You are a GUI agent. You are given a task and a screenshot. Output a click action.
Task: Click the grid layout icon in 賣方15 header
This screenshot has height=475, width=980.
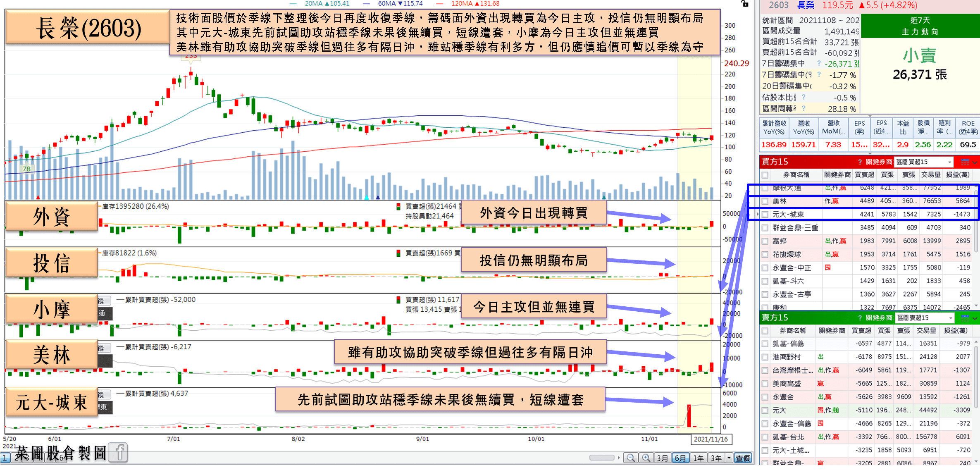click(x=965, y=318)
